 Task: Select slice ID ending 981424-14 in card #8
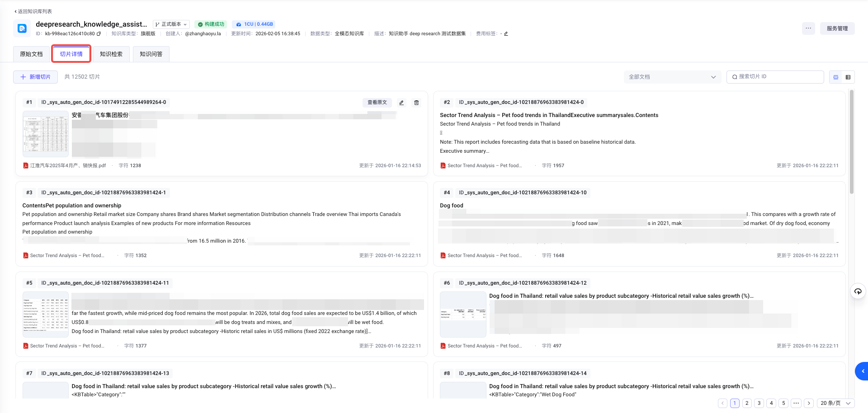[x=523, y=374]
